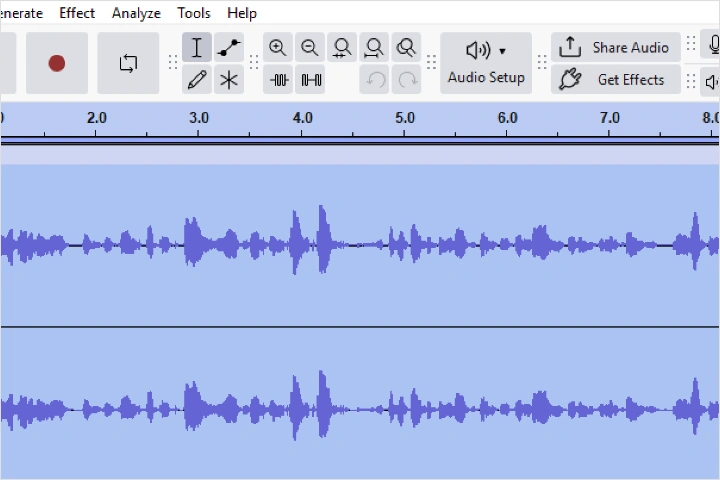Viewport: 720px width, 480px height.
Task: Click the Undo arrow icon
Action: [x=374, y=80]
